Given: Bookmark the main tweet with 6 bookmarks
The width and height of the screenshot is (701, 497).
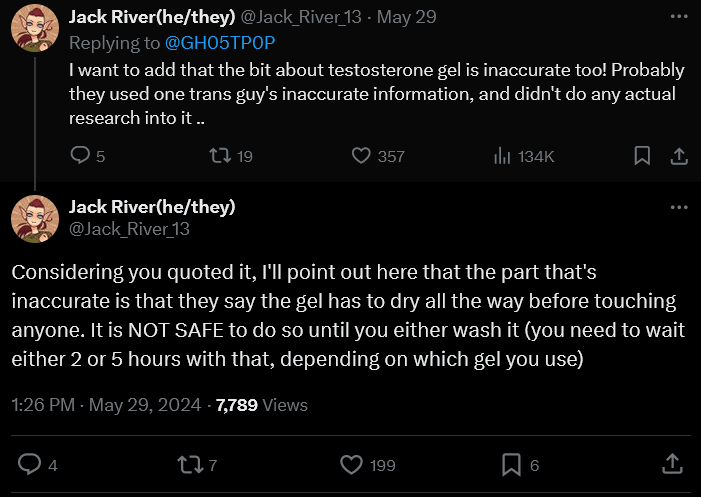Looking at the screenshot, I should click(510, 464).
